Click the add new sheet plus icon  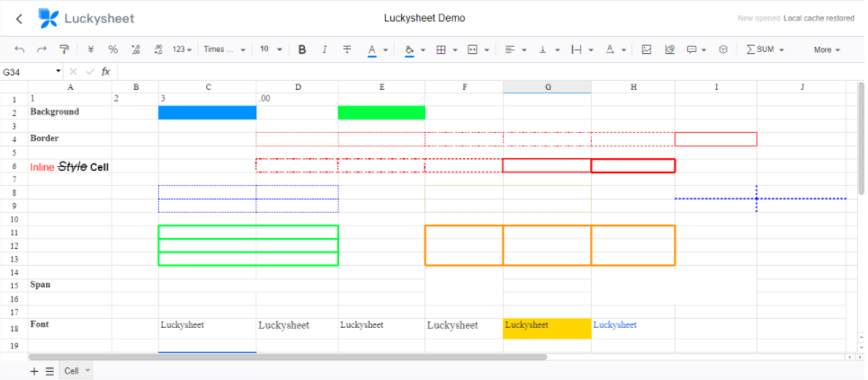click(34, 370)
